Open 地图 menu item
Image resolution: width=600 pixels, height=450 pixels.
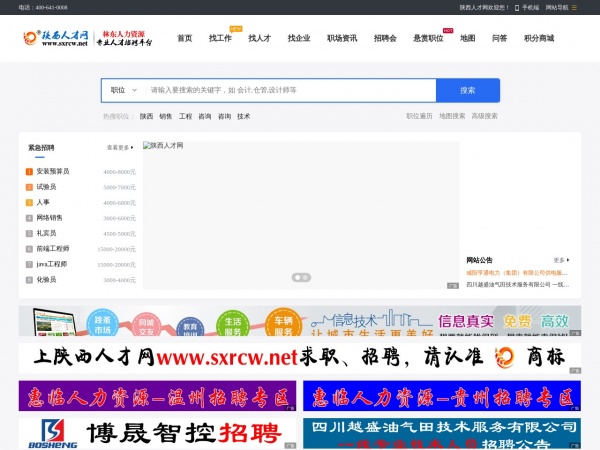[468, 38]
